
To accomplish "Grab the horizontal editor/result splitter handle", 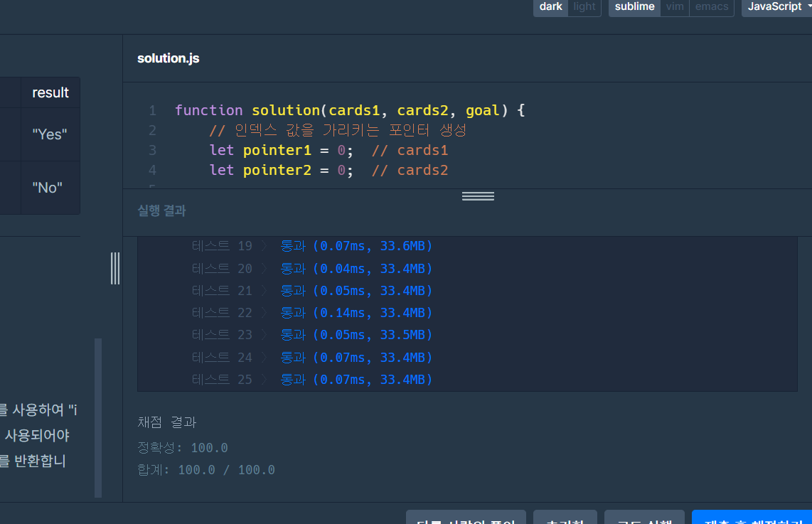I will click(x=478, y=196).
